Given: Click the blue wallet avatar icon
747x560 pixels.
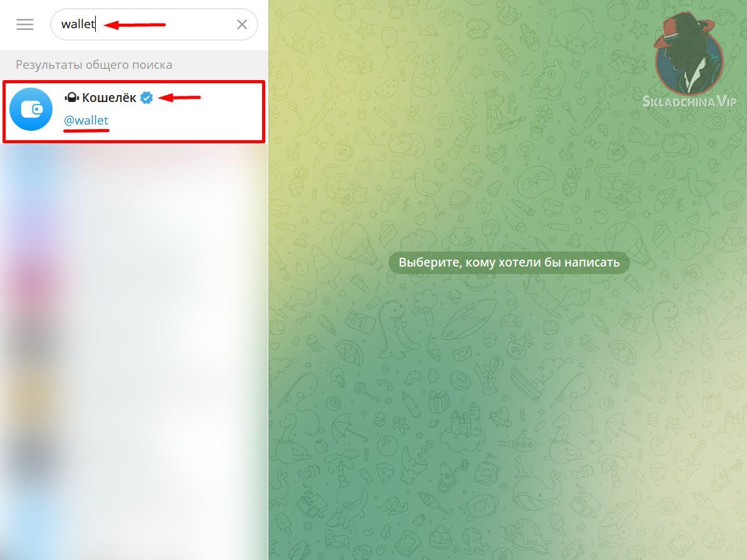Looking at the screenshot, I should coord(31,109).
